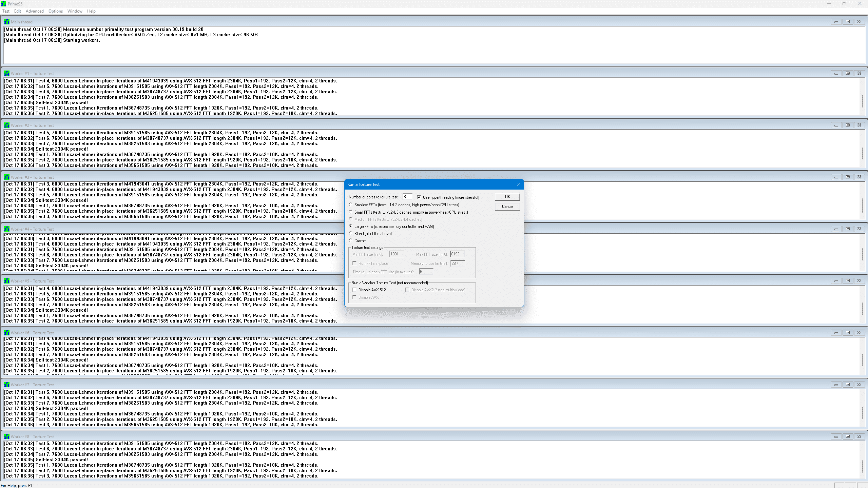
Task: Enable the Disable AVX-512 checkbox
Action: (355, 290)
